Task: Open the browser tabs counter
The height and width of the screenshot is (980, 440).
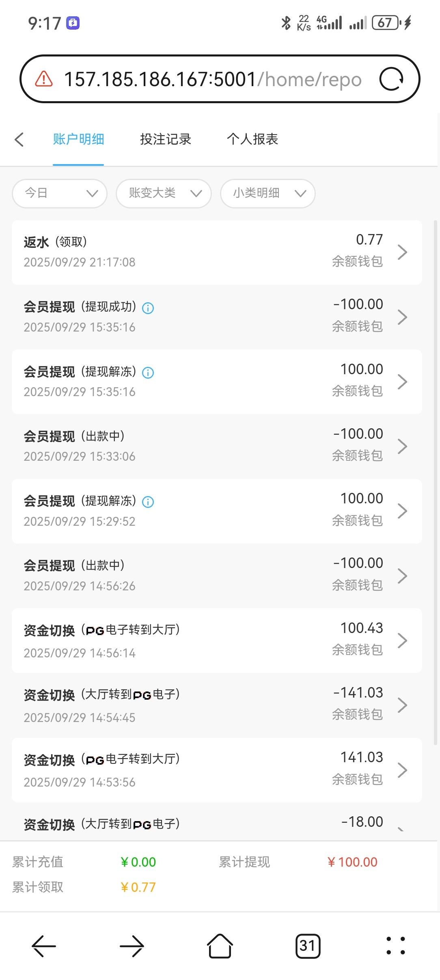Action: pos(308,946)
